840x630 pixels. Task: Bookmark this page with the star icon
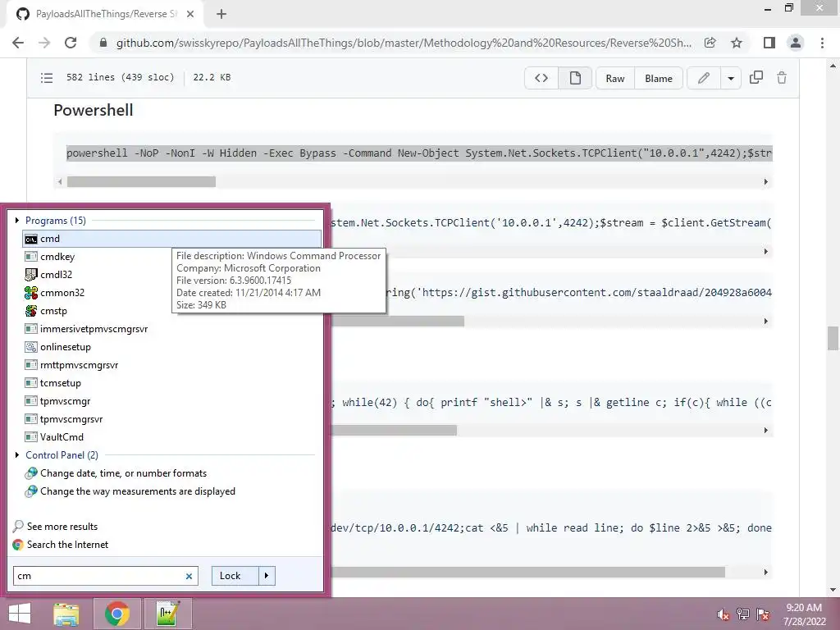coord(737,43)
